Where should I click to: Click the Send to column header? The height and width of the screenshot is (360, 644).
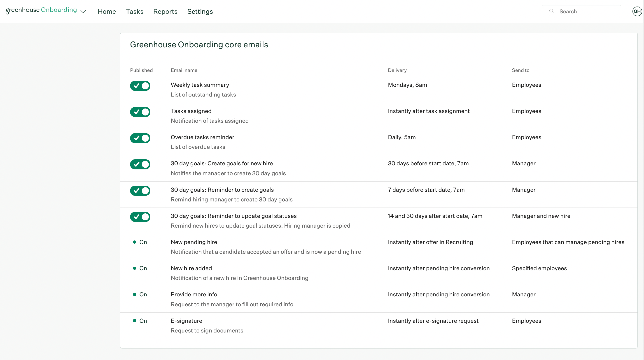(x=520, y=70)
